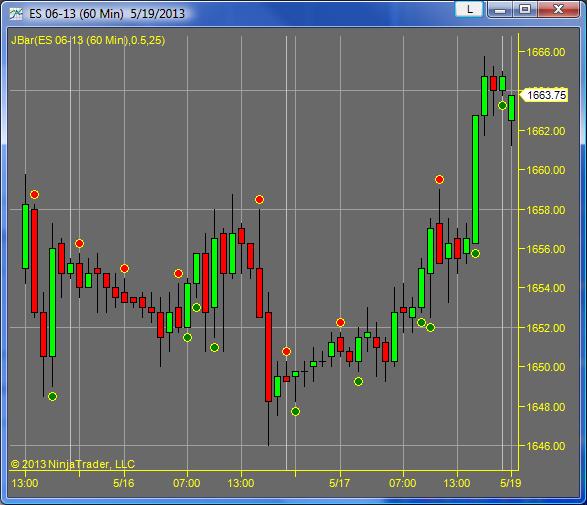Click the tall green candle rising to 1662.50
This screenshot has height=505, width=587.
tap(475, 180)
